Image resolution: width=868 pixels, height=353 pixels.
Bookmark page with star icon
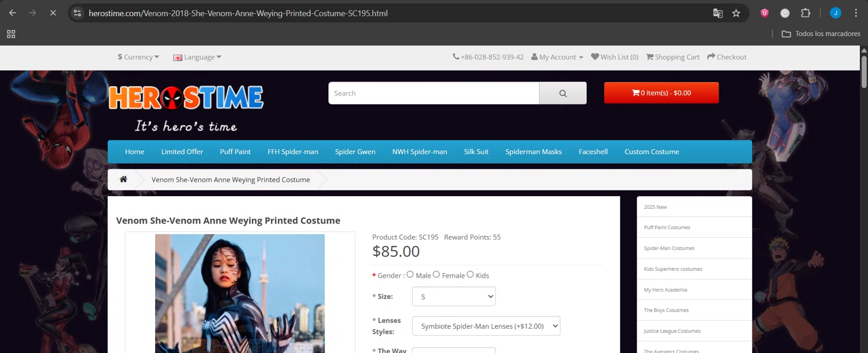736,13
